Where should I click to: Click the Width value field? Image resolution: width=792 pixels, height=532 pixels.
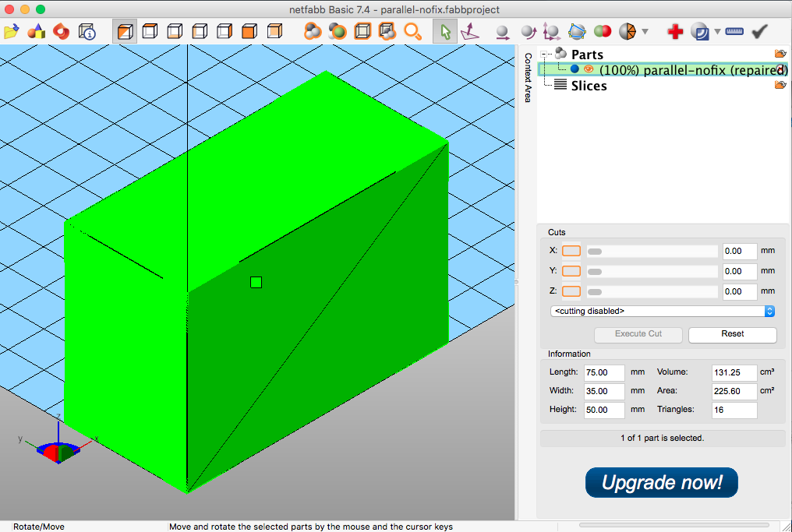click(604, 391)
